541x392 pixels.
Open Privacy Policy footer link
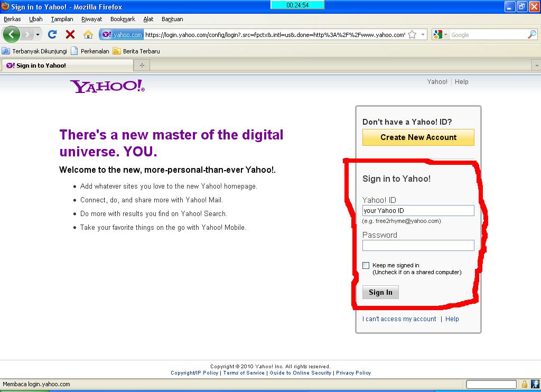353,372
